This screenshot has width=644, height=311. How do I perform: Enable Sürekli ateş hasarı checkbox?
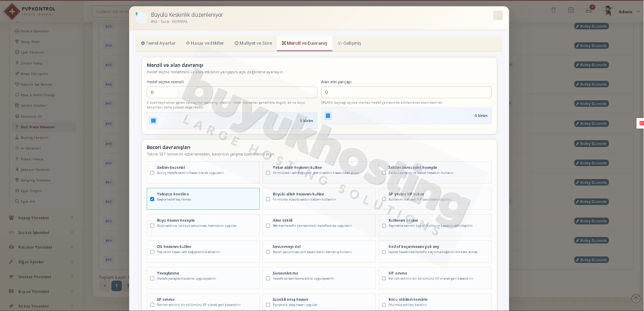pyautogui.click(x=268, y=305)
